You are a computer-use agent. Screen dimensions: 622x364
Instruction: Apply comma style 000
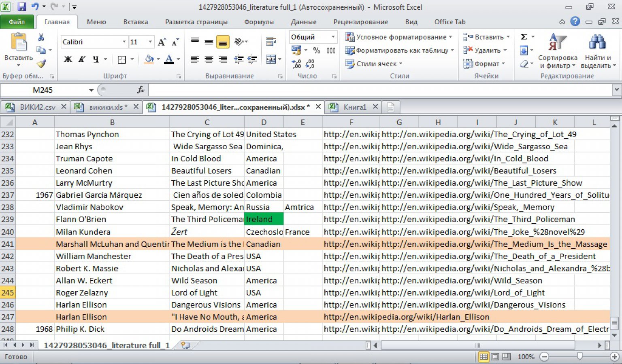coord(331,50)
